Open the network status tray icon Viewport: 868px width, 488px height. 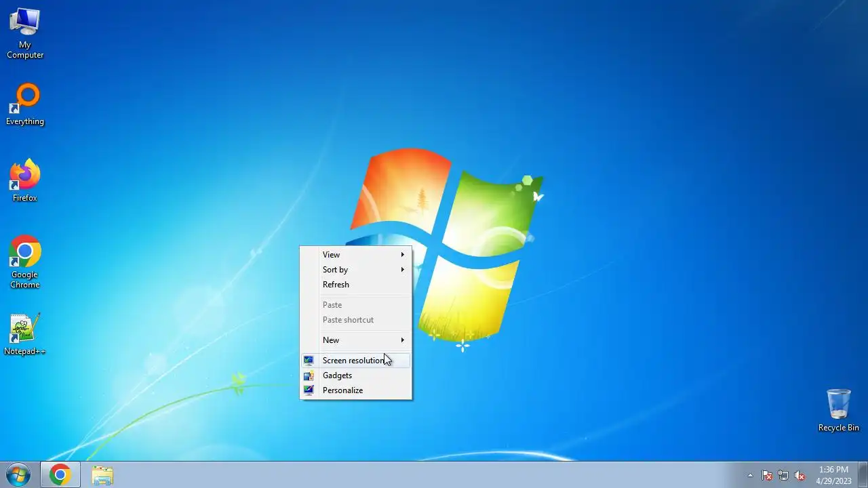(783, 476)
